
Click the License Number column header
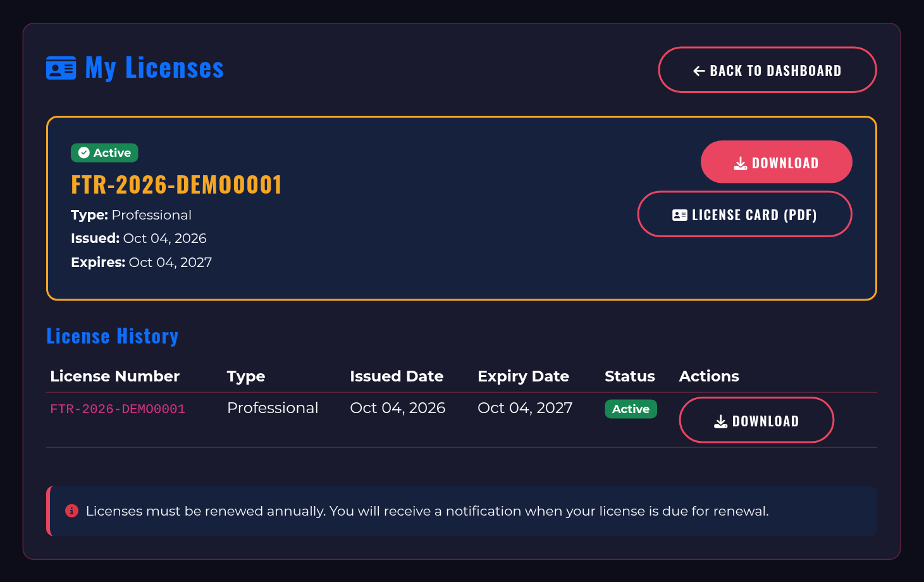(114, 376)
